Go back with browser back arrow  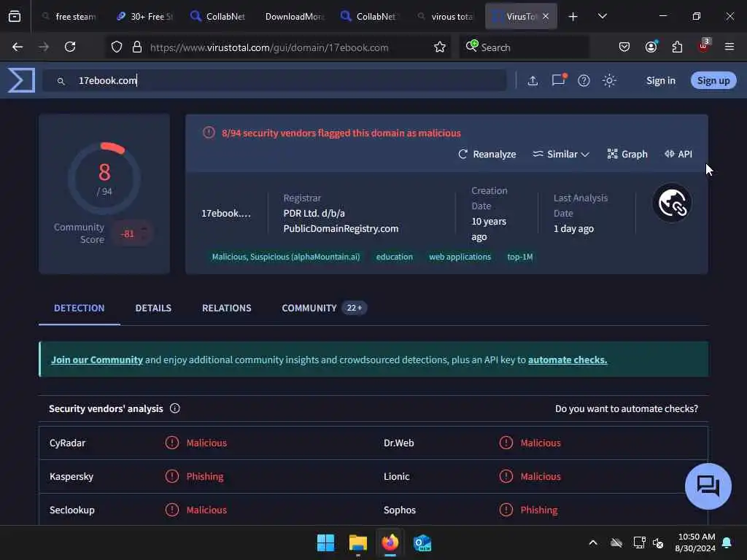point(18,47)
